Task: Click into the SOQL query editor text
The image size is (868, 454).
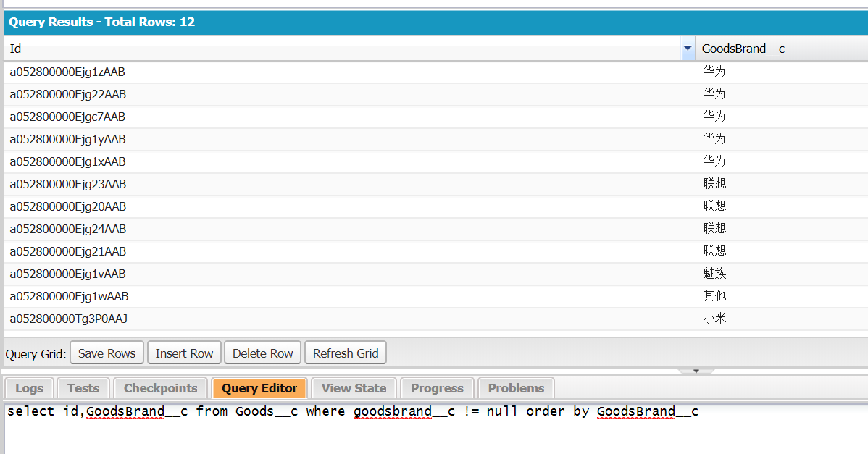Action: click(353, 411)
